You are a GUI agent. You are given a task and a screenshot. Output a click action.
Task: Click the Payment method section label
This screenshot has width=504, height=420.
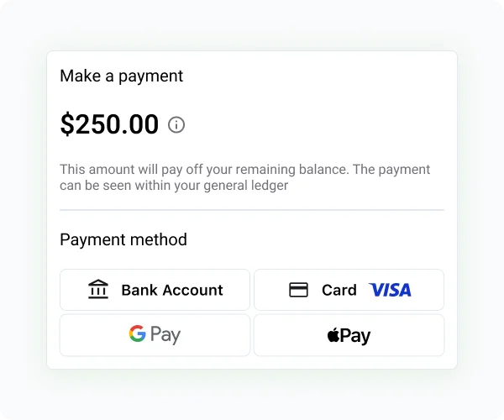[123, 239]
